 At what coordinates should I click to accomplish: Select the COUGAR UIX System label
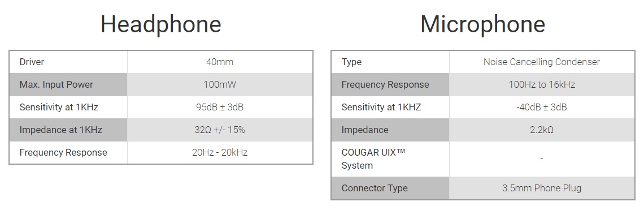(x=373, y=159)
